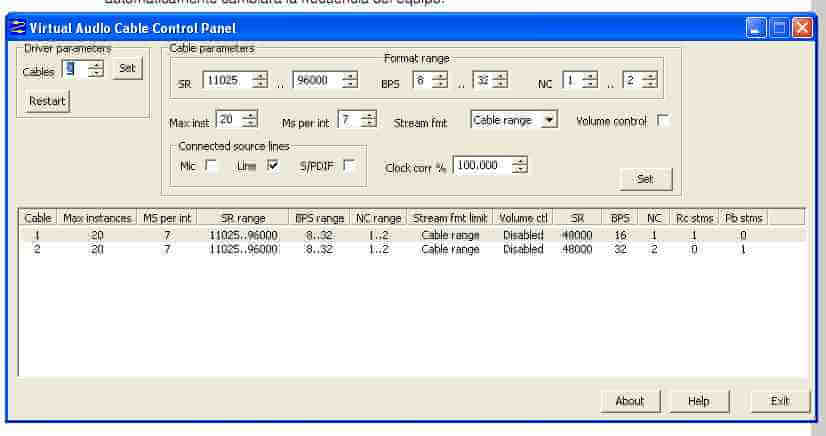This screenshot has height=436, width=826.
Task: Click the NC range column header
Action: point(379,217)
